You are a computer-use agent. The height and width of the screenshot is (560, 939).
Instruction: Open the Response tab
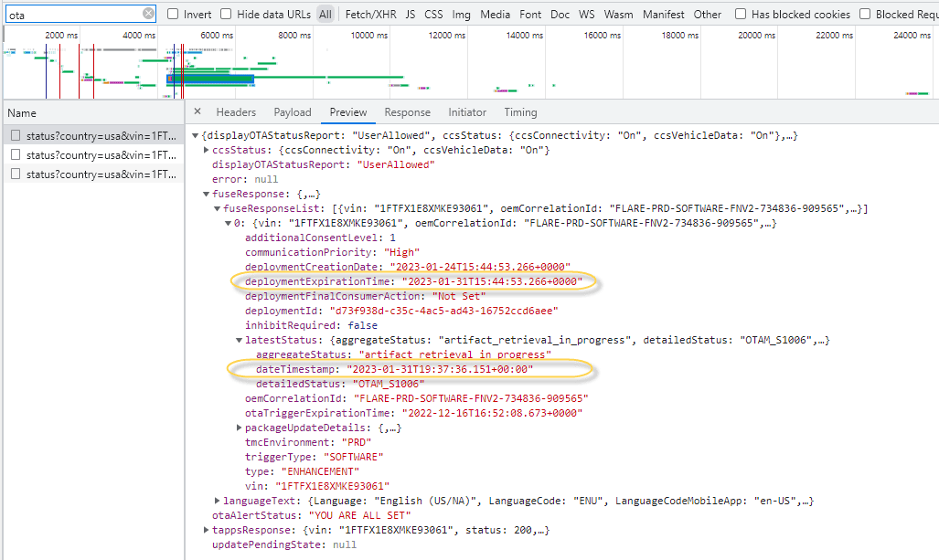click(407, 112)
